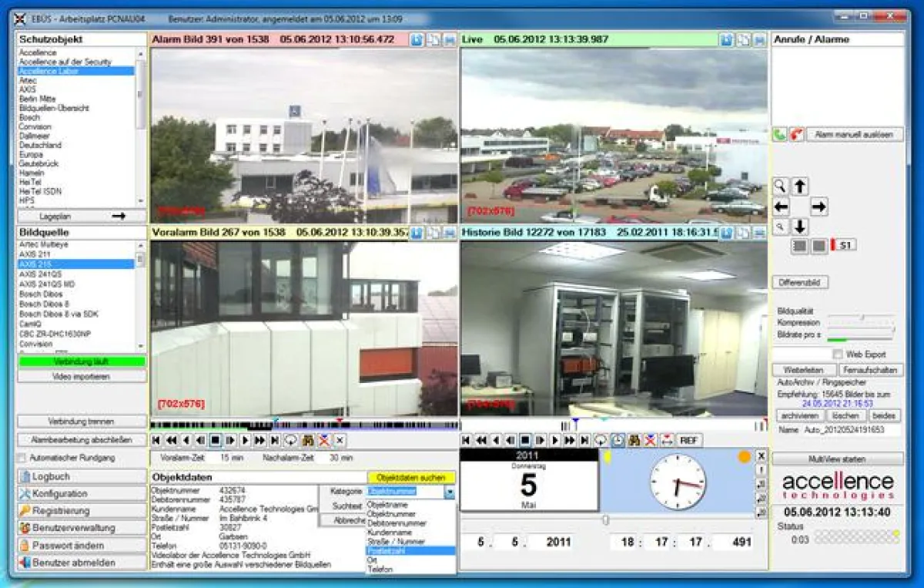
Task: Toggle the S1 switch button
Action: [842, 245]
